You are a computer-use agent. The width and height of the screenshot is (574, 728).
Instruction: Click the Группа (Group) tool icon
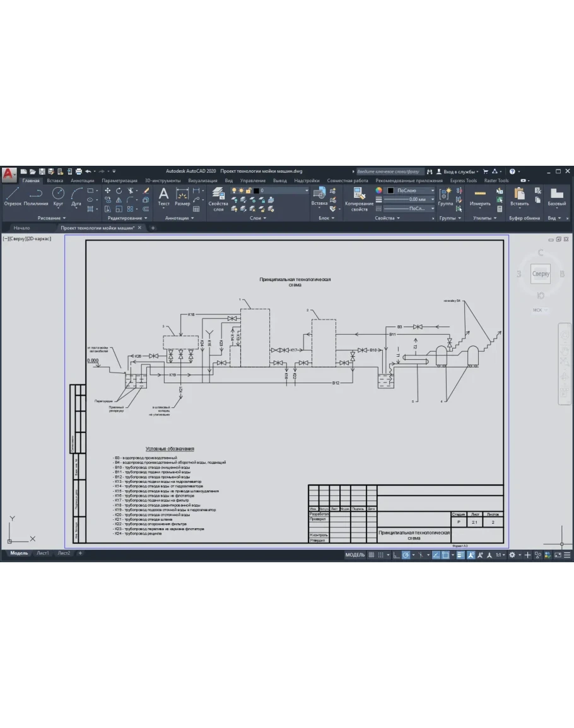(x=445, y=195)
